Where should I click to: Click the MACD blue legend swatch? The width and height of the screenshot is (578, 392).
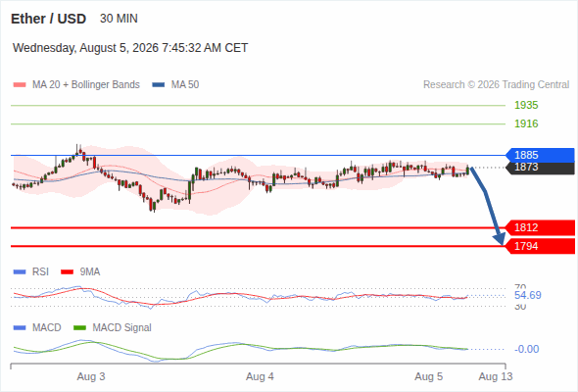tap(20, 328)
